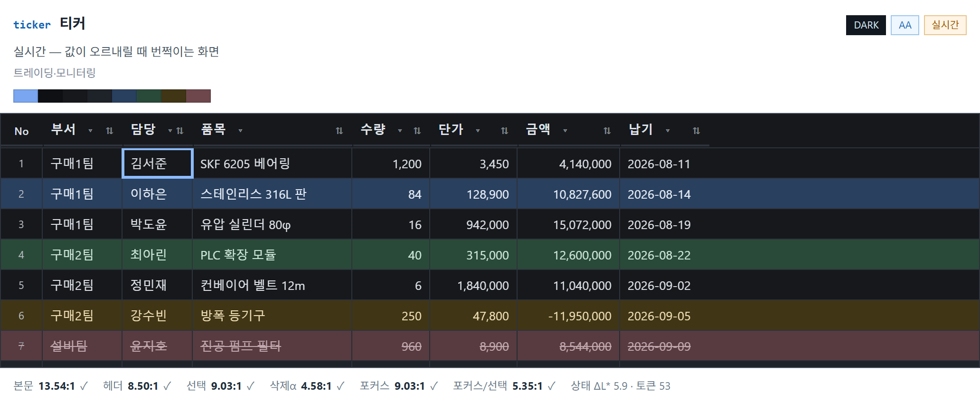980x404 pixels.
Task: Click the cell 컨베이어 벨트 12m
Action: click(272, 285)
